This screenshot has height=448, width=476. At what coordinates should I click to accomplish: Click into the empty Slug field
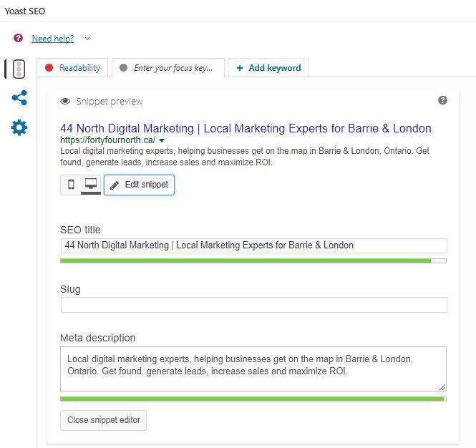coord(254,305)
